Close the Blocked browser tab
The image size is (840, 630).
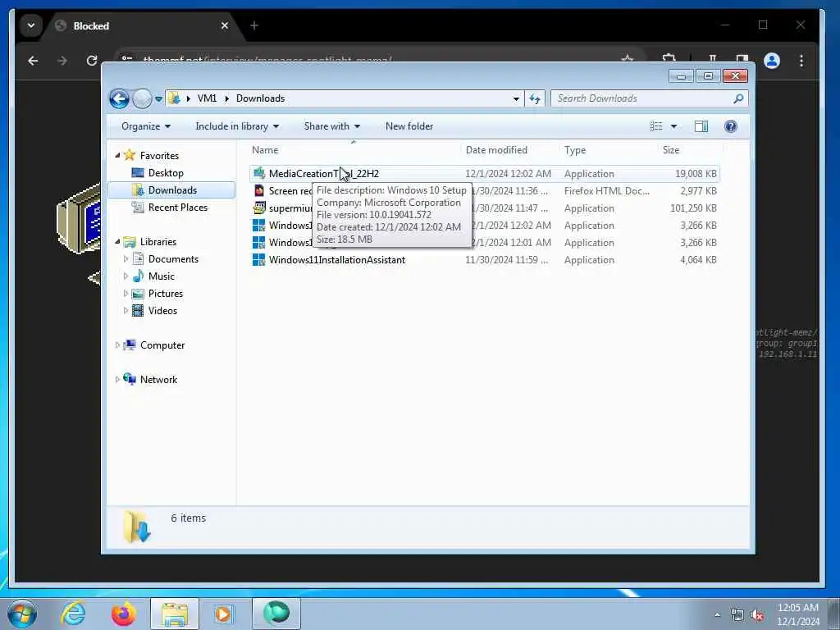pos(225,25)
